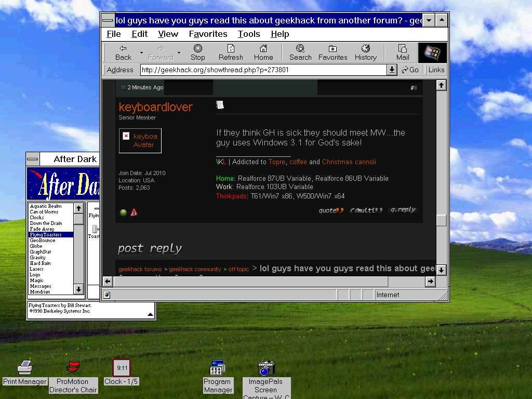
Task: Refresh the current page
Action: (231, 52)
